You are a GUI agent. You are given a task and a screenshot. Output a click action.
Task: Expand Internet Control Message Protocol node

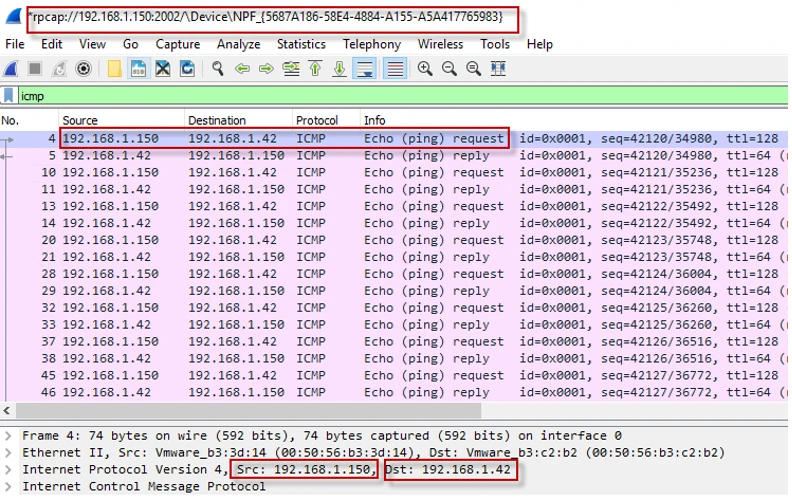10,487
